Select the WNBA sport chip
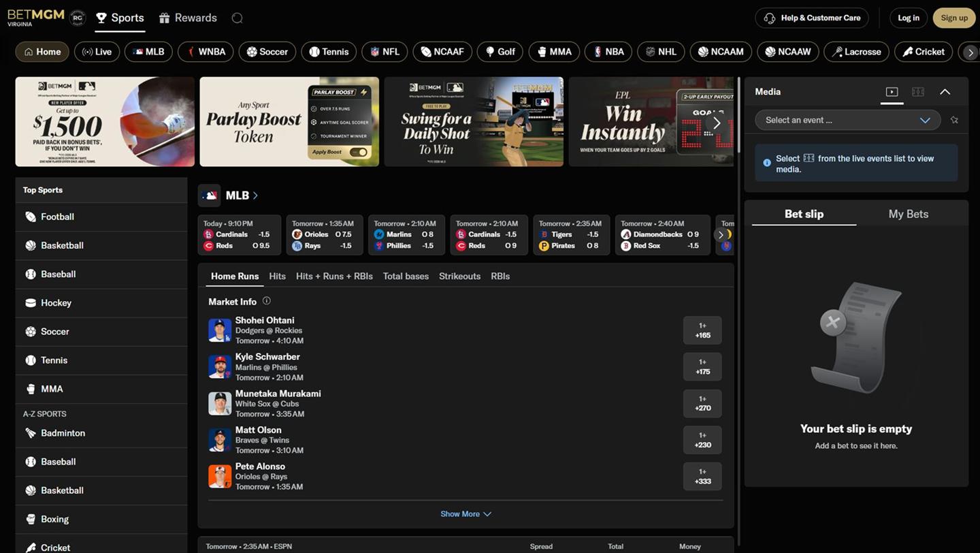 point(206,52)
